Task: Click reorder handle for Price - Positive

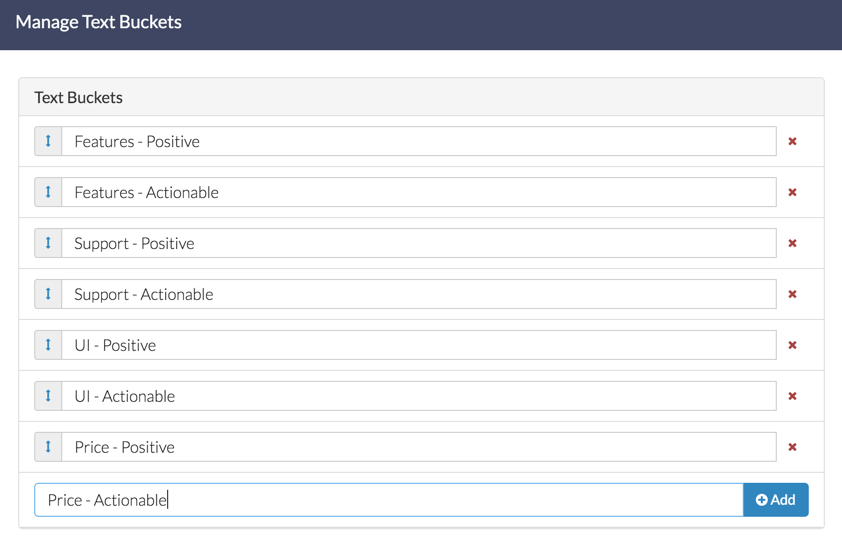Action: pos(48,448)
